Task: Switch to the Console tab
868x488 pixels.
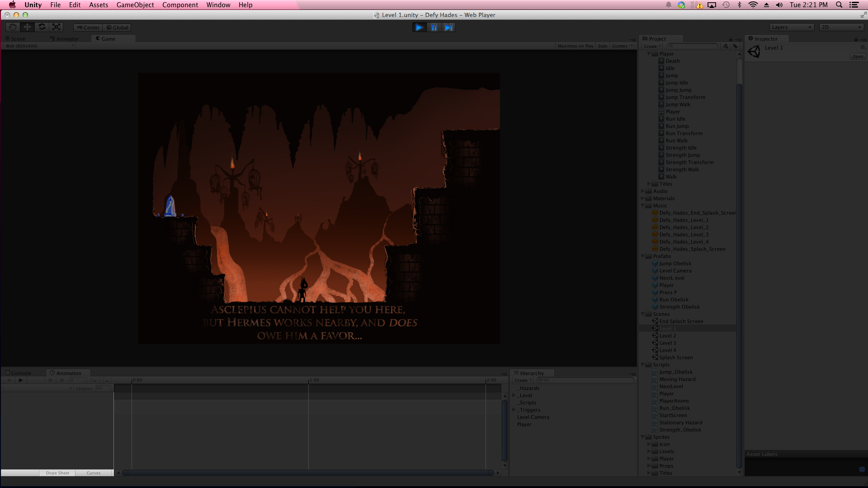Action: [x=18, y=373]
